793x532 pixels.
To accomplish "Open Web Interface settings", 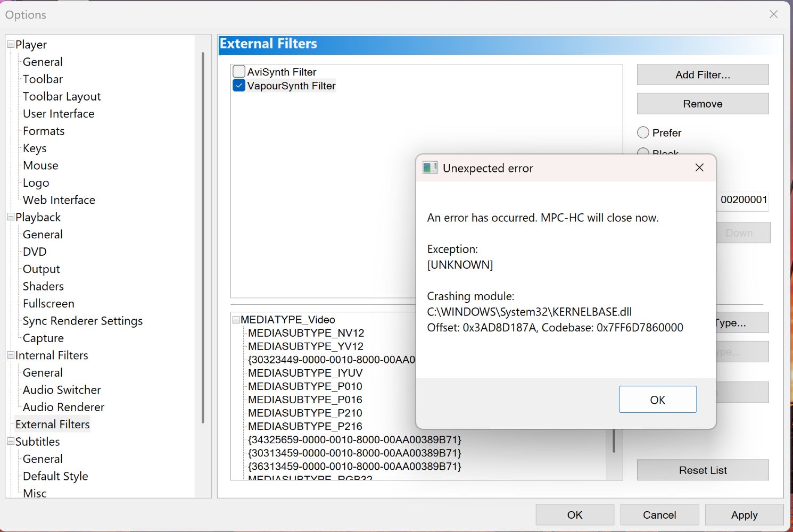I will pyautogui.click(x=59, y=200).
